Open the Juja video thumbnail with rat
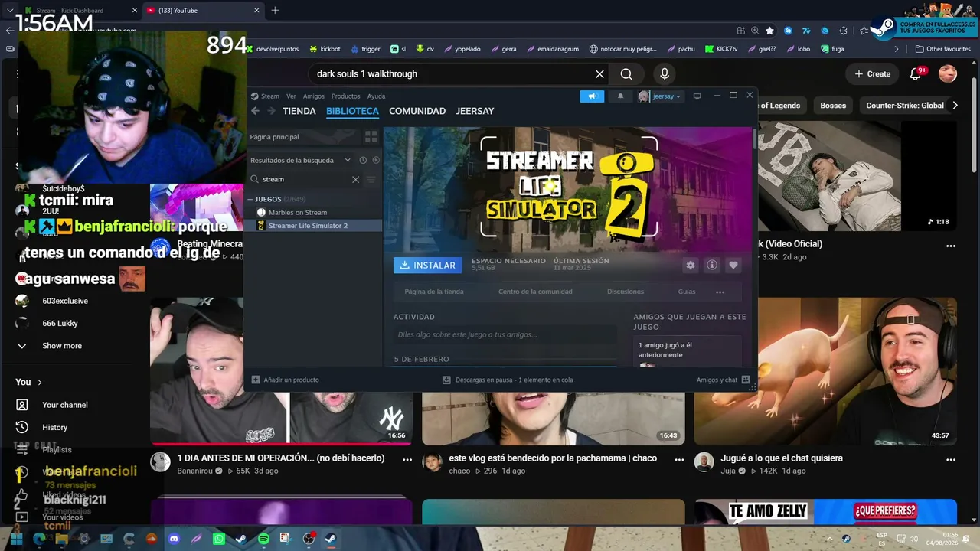Viewport: 980px width, 551px height. (825, 372)
